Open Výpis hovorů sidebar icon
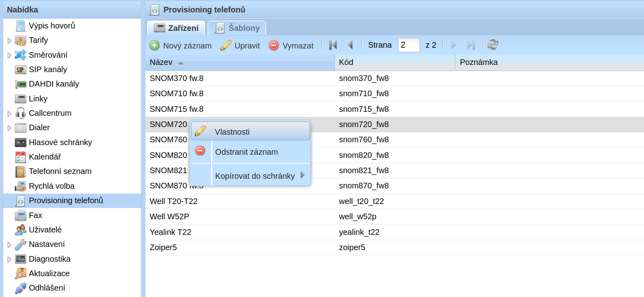The image size is (644, 297). [x=20, y=26]
